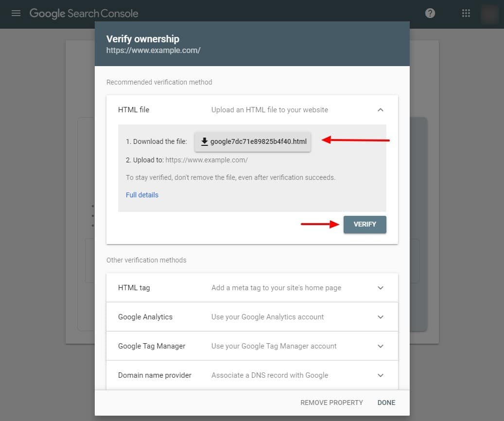Open the Full details link
Viewport: 504px width, 421px height.
tap(142, 195)
